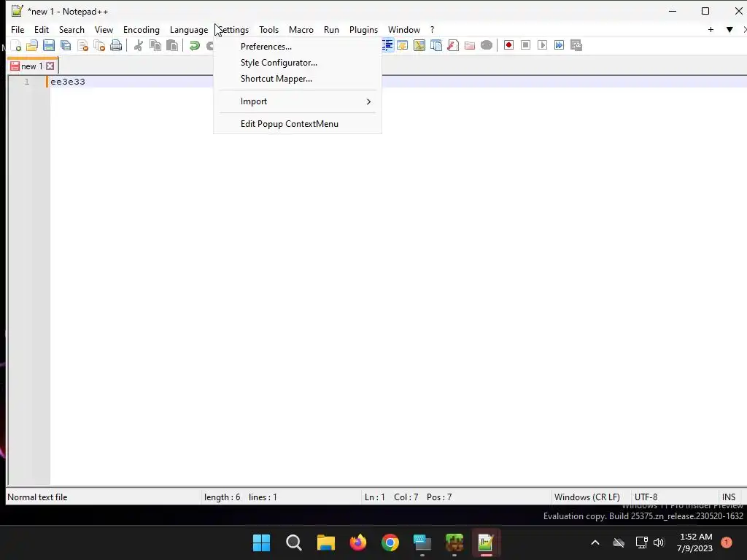Choose Edit Popup ContextMenu entry
The height and width of the screenshot is (560, 747).
click(x=298, y=124)
